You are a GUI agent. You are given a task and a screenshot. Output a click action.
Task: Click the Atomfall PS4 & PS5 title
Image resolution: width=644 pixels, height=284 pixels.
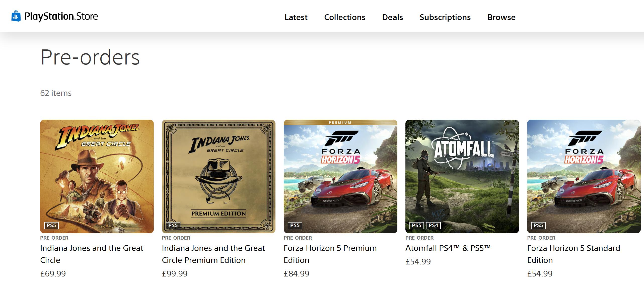pos(448,248)
